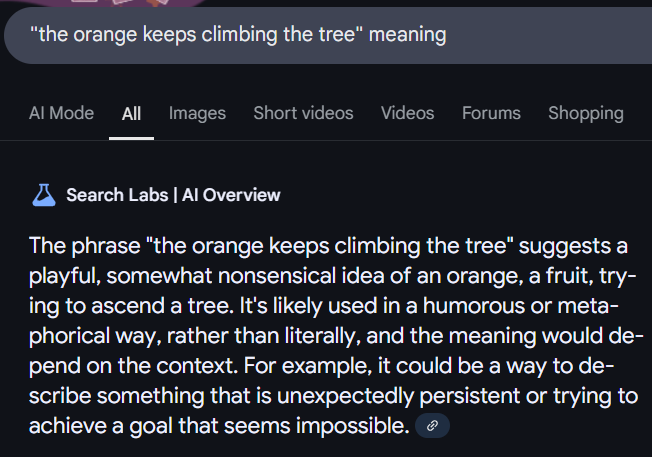Open the source link chip icon
This screenshot has height=457, width=652.
pos(432,425)
